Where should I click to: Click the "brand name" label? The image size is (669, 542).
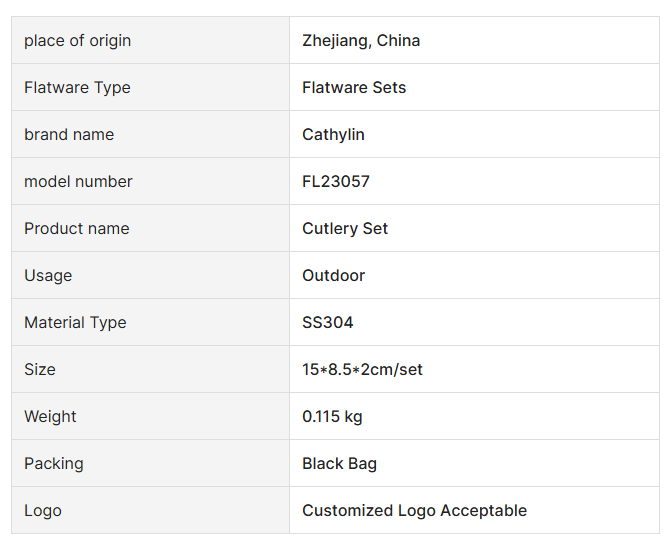(x=69, y=135)
